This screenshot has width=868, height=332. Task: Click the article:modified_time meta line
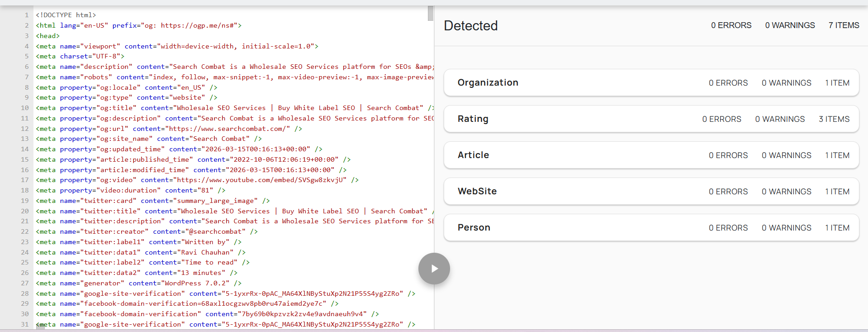[x=191, y=170]
